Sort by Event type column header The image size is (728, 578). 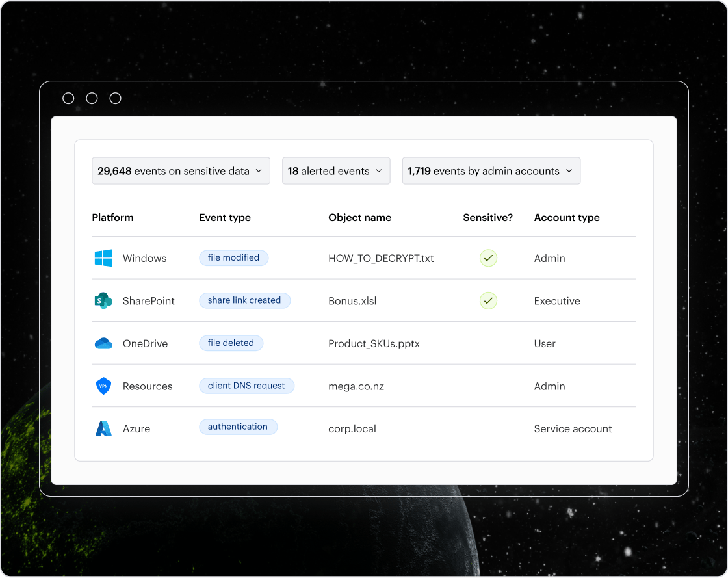click(x=225, y=218)
